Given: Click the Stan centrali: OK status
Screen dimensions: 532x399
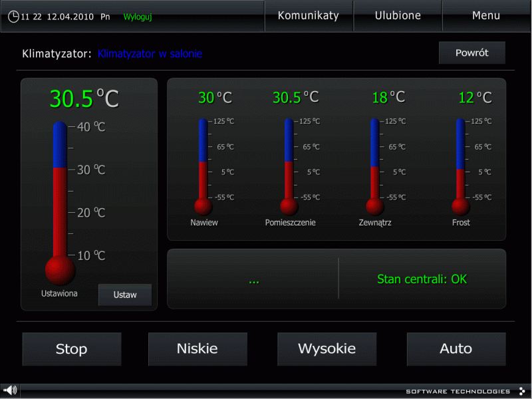Looking at the screenshot, I should (x=422, y=279).
